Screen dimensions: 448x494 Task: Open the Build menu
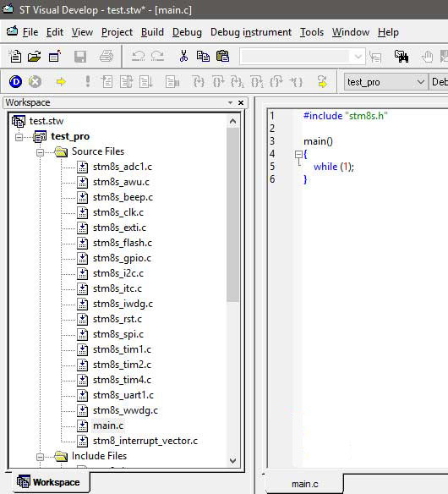[152, 32]
